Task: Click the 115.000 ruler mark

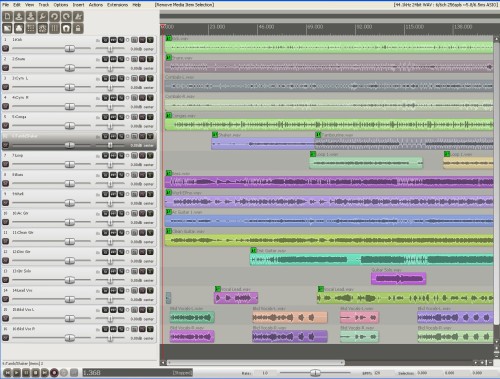Action: [x=414, y=27]
